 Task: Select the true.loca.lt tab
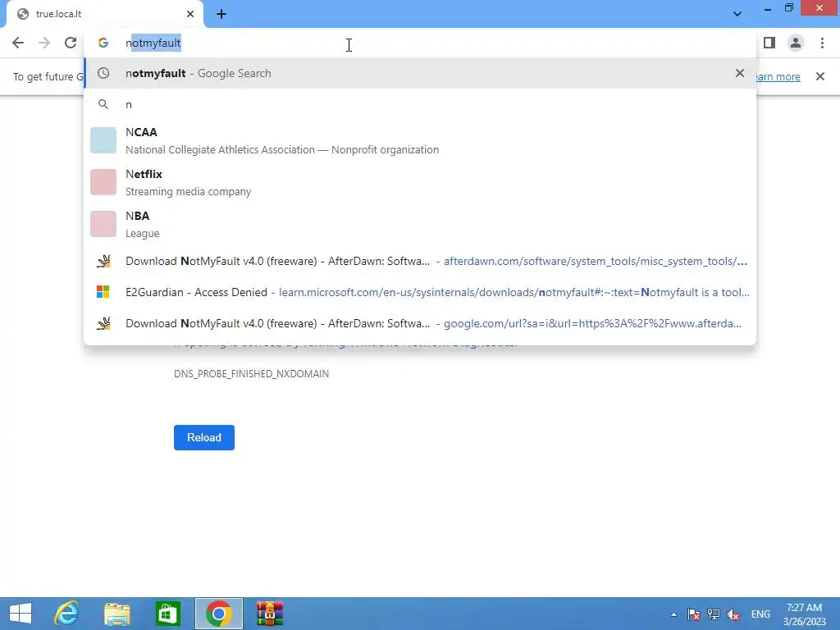click(105, 15)
